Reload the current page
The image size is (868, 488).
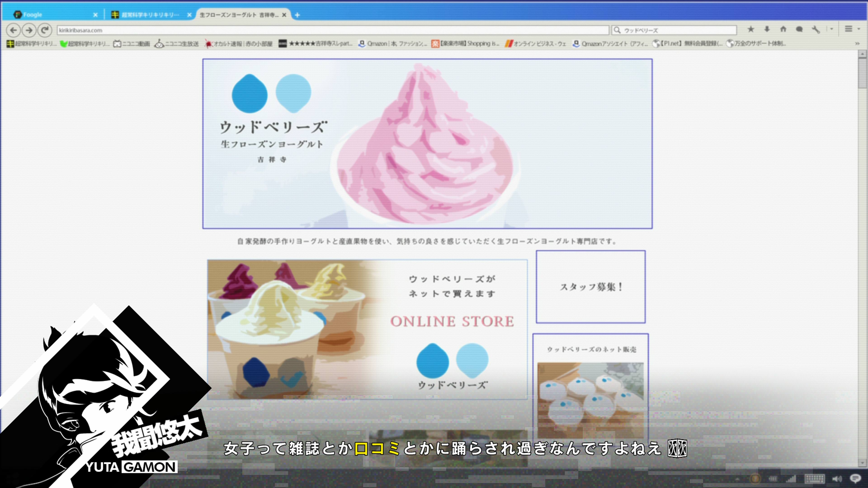click(x=45, y=30)
